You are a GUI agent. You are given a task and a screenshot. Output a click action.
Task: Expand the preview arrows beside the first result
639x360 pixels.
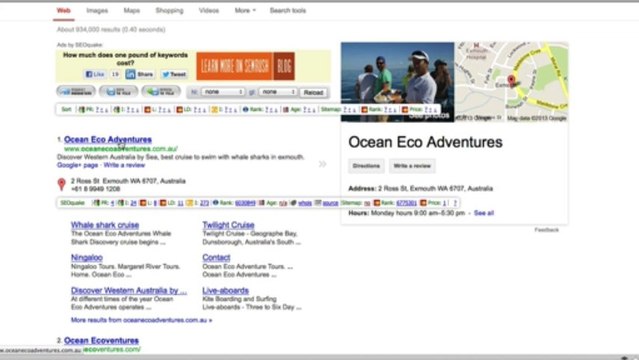(322, 164)
